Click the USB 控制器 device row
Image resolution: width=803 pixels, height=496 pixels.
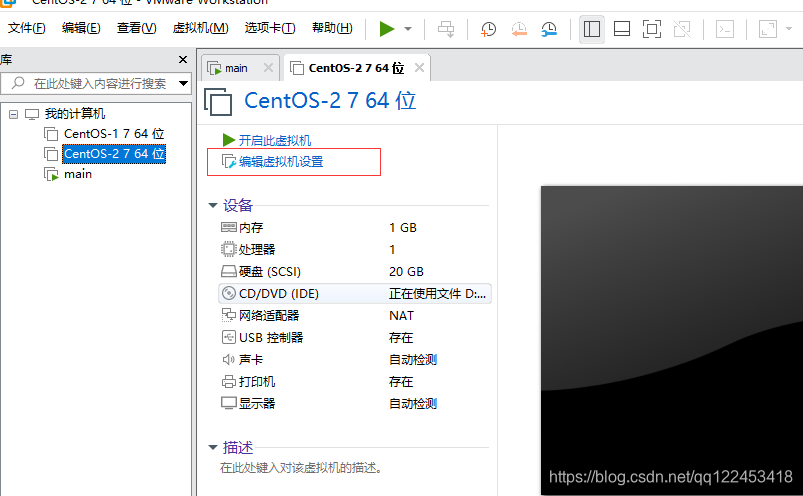[x=354, y=338]
